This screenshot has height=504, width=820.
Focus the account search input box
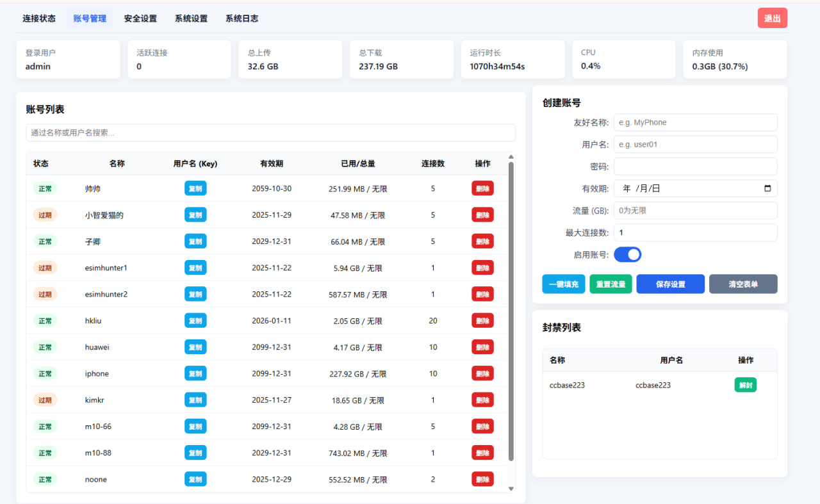click(270, 133)
